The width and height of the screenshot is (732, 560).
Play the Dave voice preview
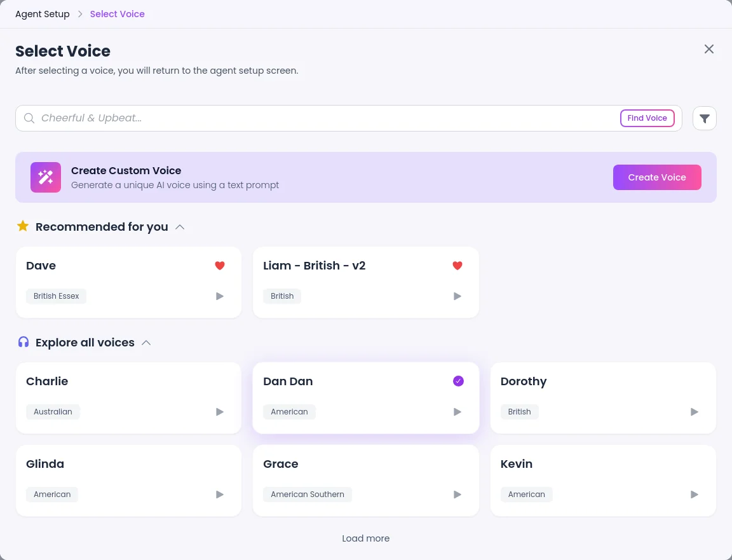pos(220,296)
